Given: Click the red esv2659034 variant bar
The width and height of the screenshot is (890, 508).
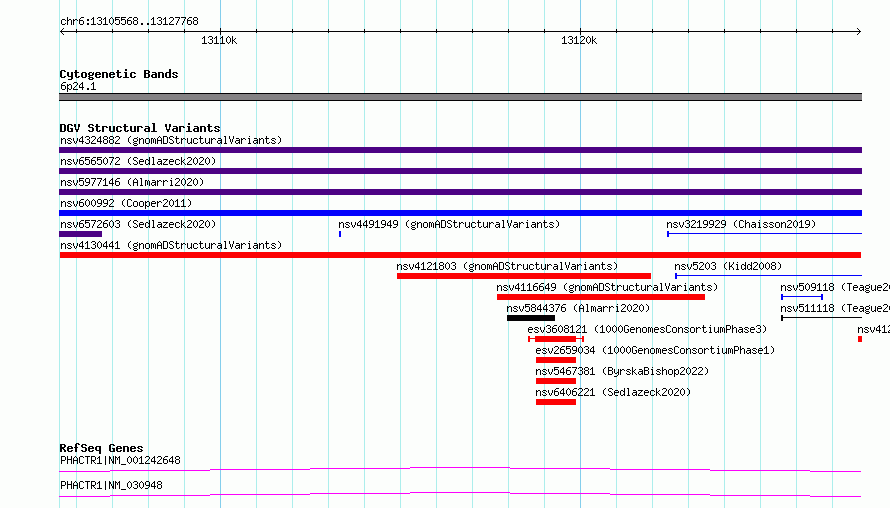Looking at the screenshot, I should (556, 360).
